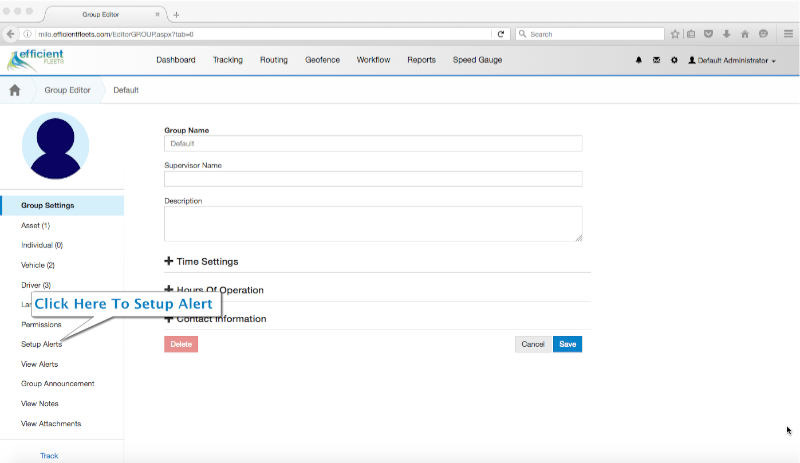This screenshot has width=800, height=463.
Task: Focus the Supervisor Name field
Action: click(x=373, y=179)
